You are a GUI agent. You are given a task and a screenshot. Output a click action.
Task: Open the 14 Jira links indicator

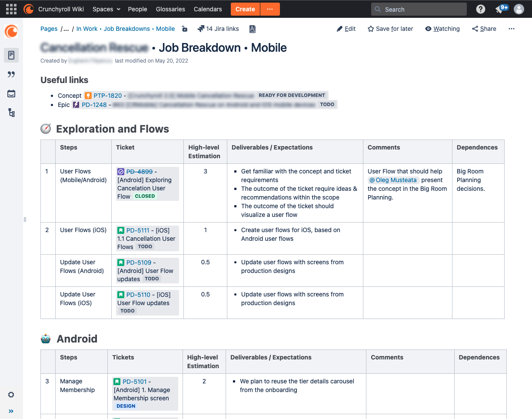[218, 29]
